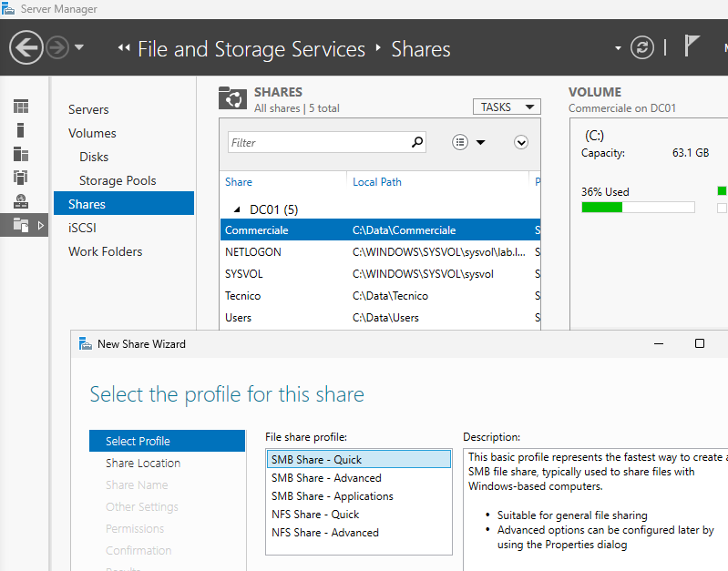Collapse the DC01 (5) group

(238, 209)
